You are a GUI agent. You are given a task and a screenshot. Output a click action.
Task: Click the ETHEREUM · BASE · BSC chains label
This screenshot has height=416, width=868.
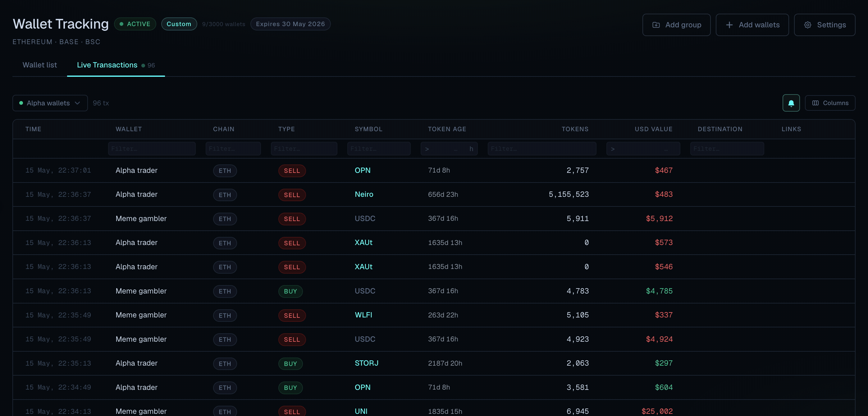tap(56, 42)
